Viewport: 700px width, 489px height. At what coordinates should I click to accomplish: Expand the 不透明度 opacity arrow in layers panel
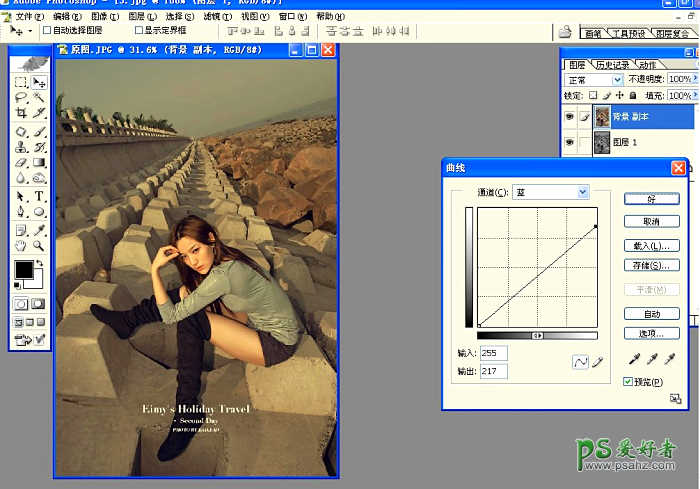(x=696, y=80)
